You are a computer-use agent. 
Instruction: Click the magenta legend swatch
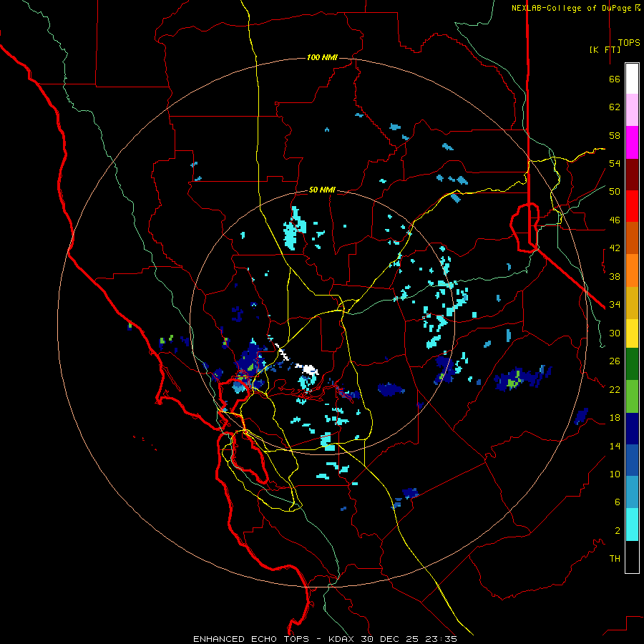click(632, 142)
